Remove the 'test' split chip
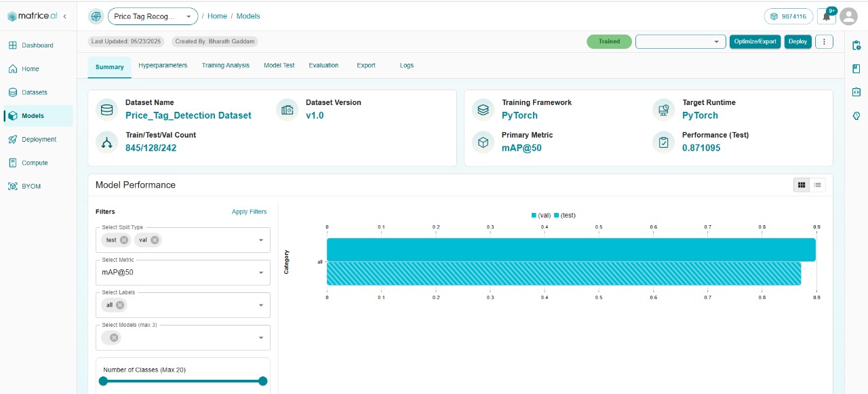 [123, 240]
